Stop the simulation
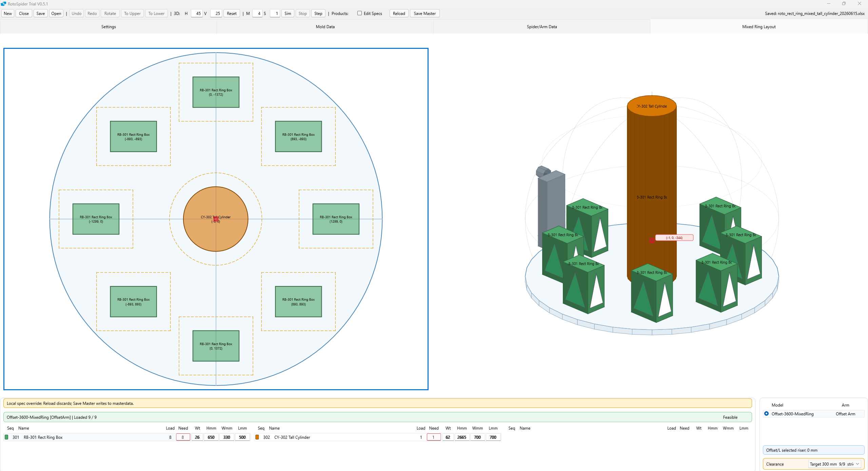This screenshot has height=471, width=868. [303, 14]
